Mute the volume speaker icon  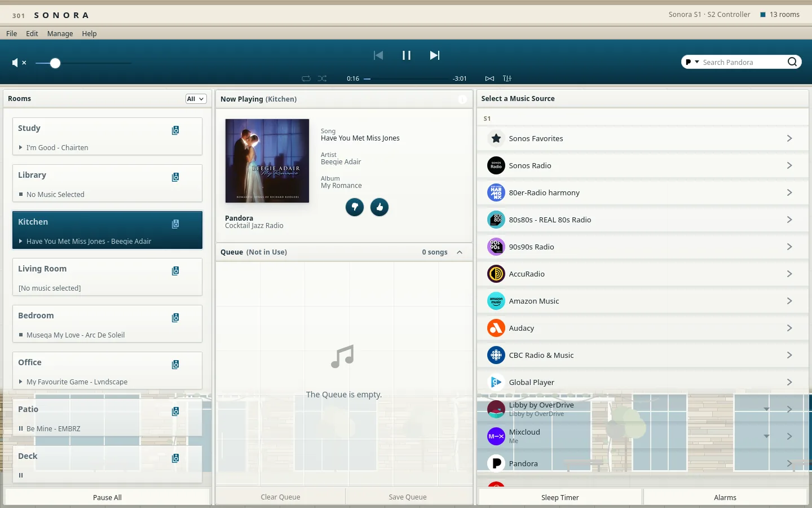coord(19,63)
